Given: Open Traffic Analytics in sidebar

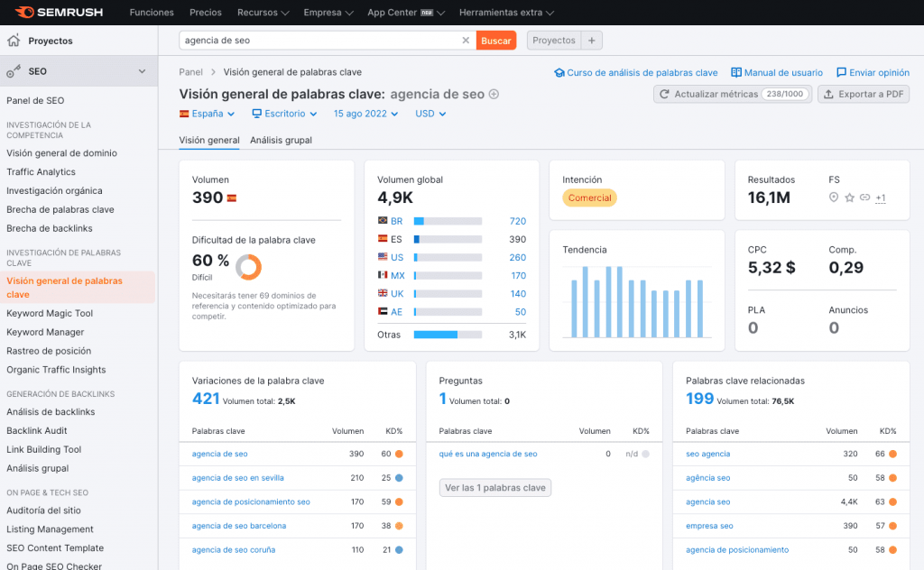Looking at the screenshot, I should point(41,172).
